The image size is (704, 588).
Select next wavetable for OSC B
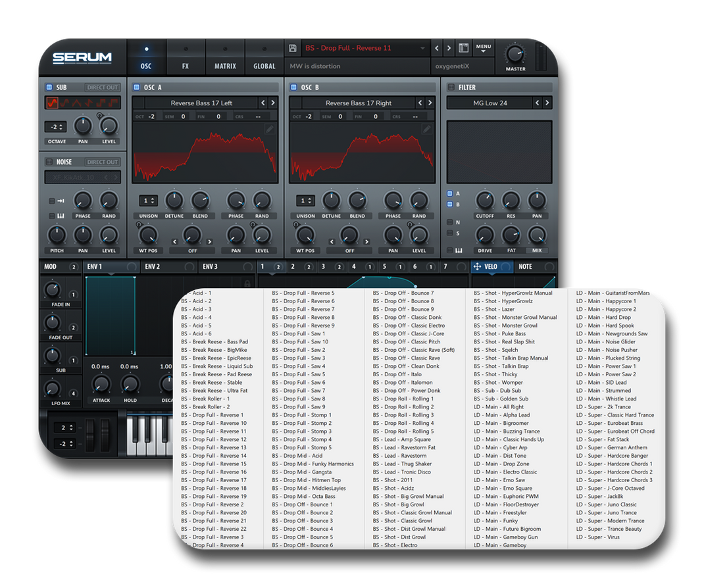pos(430,103)
